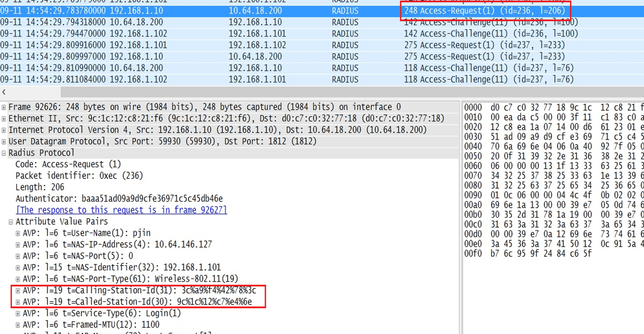The height and width of the screenshot is (334, 644).
Task: Click the Frame 92626 summary line text
Action: click(x=205, y=107)
